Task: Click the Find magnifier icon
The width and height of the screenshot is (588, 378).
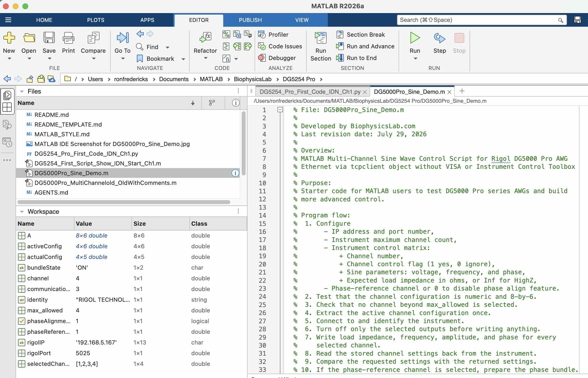Action: click(x=140, y=47)
